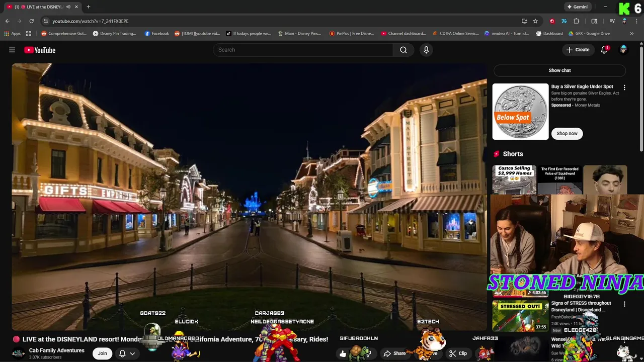Viewport: 644px width, 362px height.
Task: Open the CDTFA Online Services bookmark
Action: tap(456, 34)
